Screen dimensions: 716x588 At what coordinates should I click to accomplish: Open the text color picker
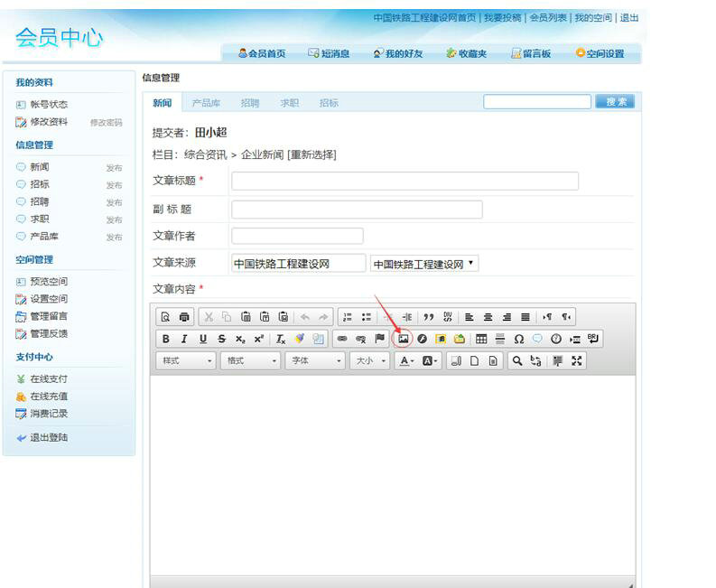pos(406,360)
